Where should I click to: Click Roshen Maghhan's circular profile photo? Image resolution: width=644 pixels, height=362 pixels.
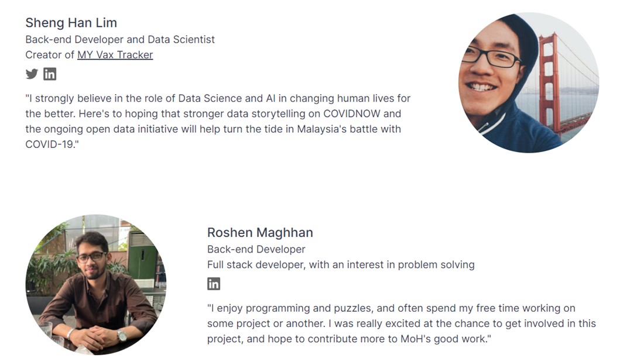pos(96,284)
